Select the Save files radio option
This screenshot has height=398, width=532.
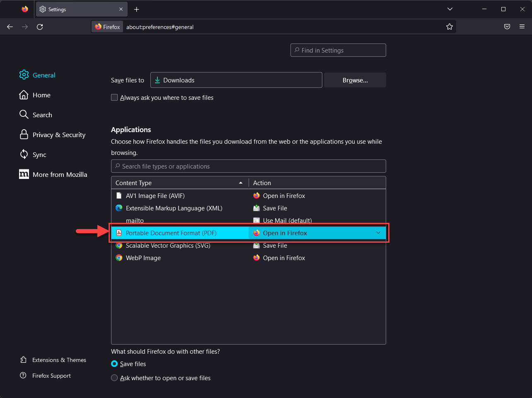click(114, 364)
